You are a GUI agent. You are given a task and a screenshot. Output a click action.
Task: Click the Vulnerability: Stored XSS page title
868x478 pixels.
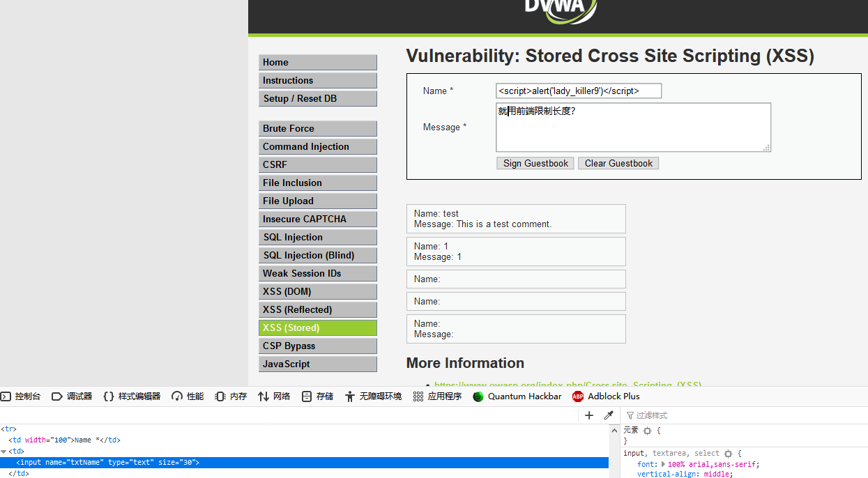coord(610,56)
